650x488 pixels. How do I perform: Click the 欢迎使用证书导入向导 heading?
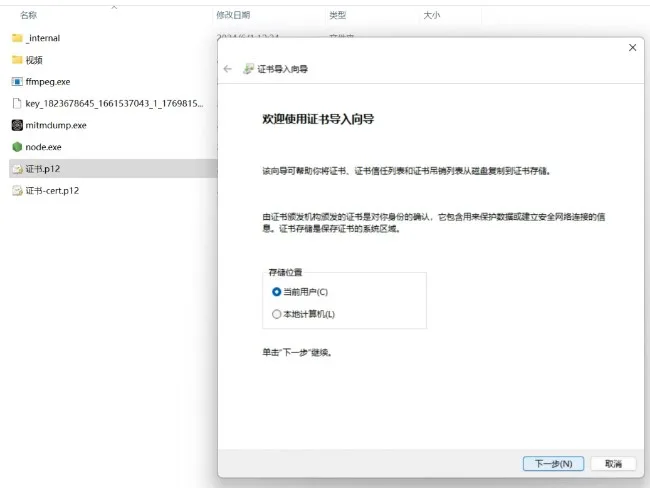click(318, 119)
